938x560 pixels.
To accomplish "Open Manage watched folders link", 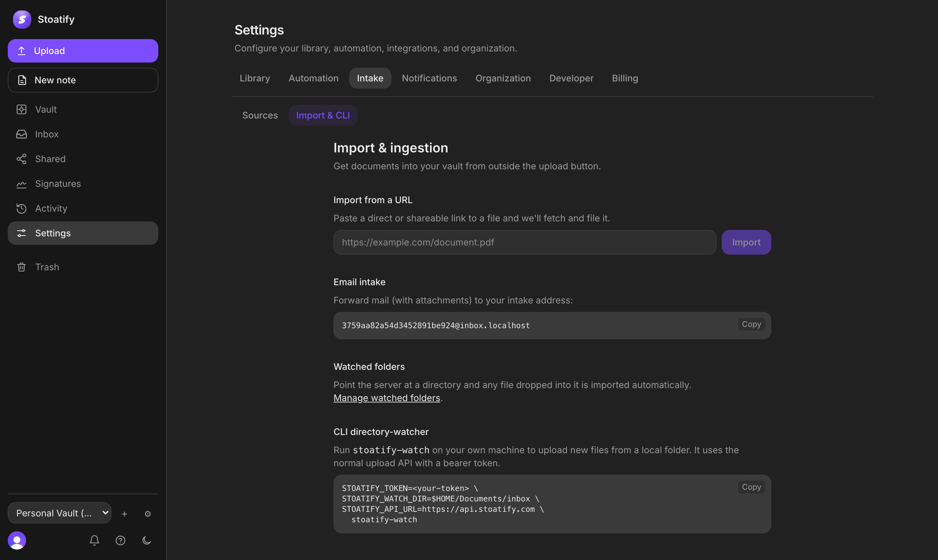I will coord(387,398).
